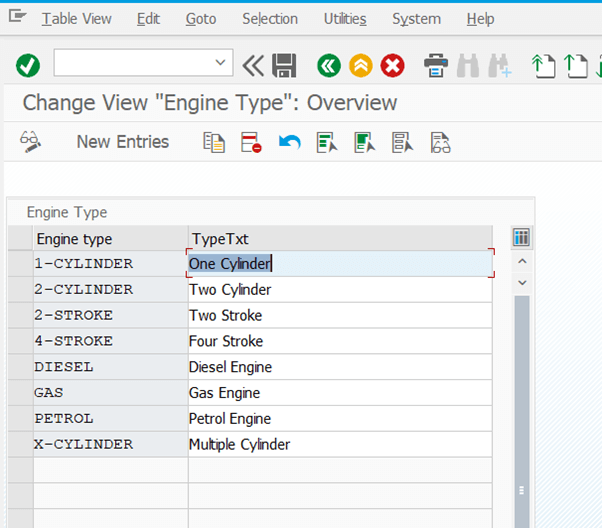Select row marker for PETROL
602x528 pixels.
[x=20, y=419]
